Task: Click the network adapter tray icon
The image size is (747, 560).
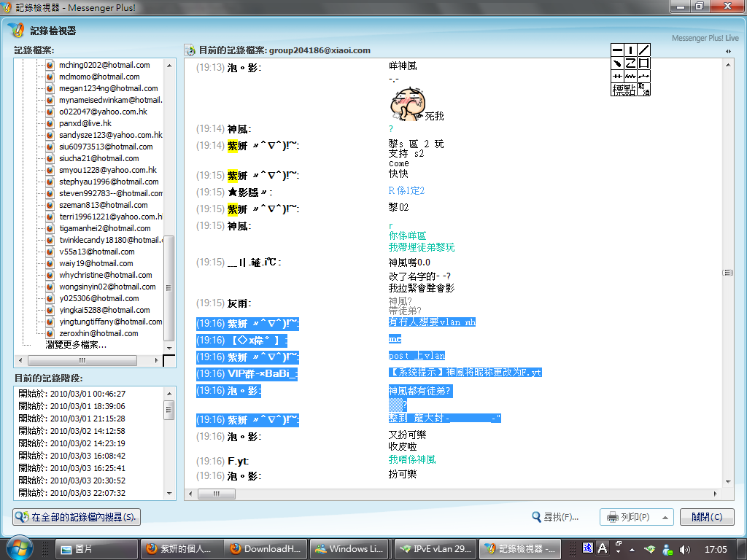Action: point(650,549)
